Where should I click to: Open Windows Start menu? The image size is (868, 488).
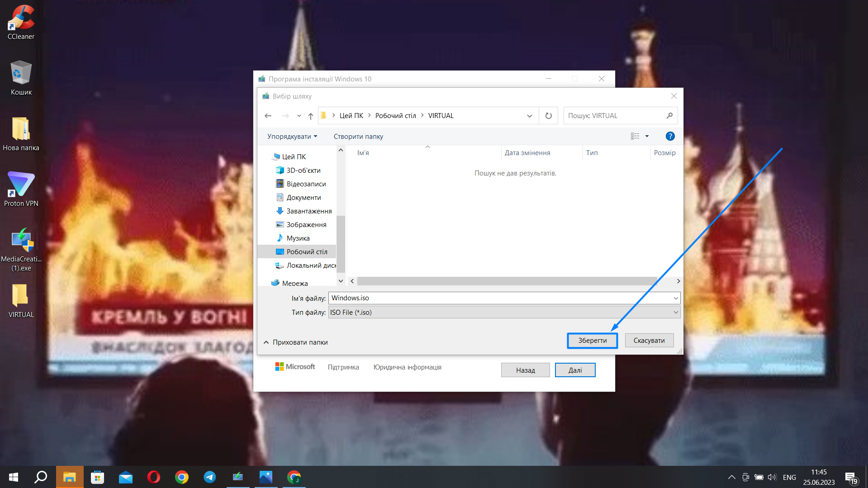pyautogui.click(x=14, y=477)
